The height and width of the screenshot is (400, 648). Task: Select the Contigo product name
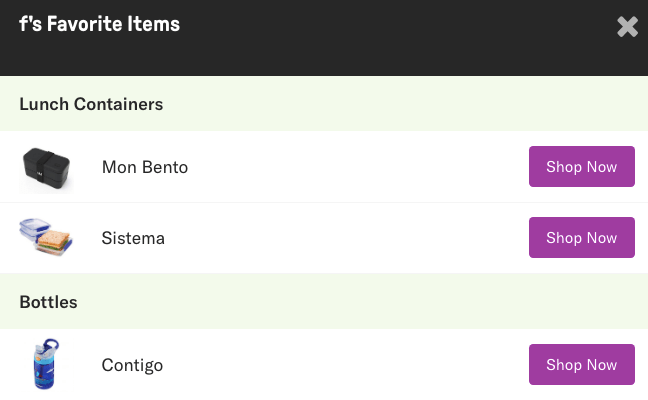point(132,365)
